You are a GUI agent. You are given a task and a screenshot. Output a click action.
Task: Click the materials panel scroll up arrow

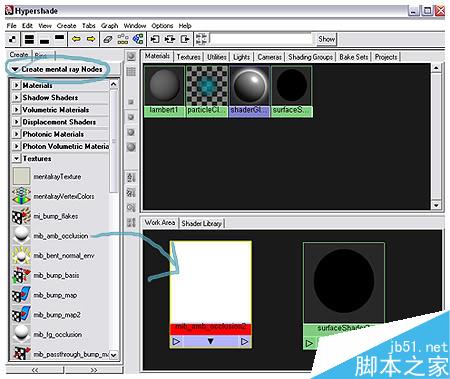[x=436, y=68]
